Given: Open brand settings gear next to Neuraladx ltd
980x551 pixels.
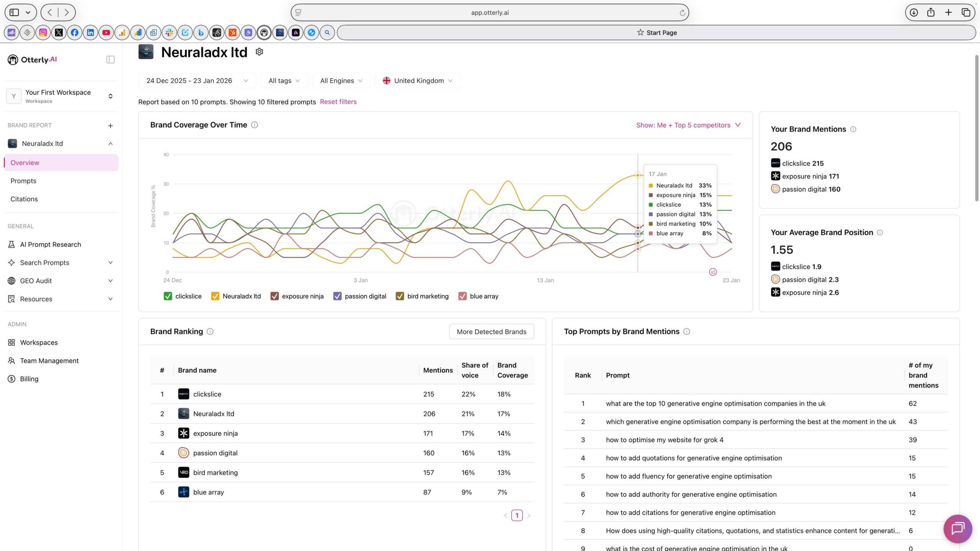Looking at the screenshot, I should pos(259,52).
